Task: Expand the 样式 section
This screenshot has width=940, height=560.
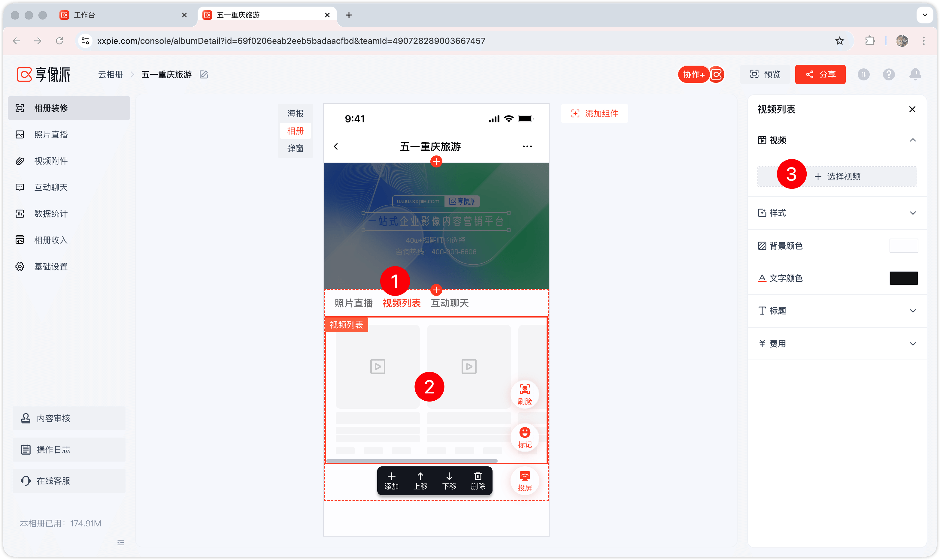Action: tap(837, 213)
